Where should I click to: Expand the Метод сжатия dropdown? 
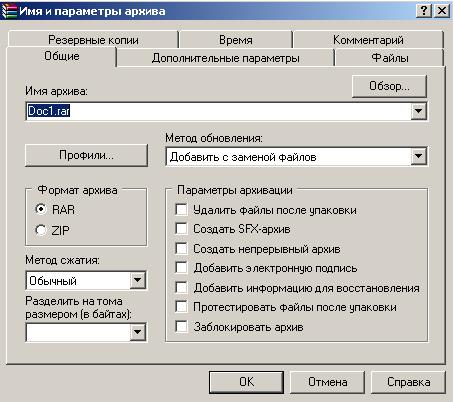click(137, 280)
